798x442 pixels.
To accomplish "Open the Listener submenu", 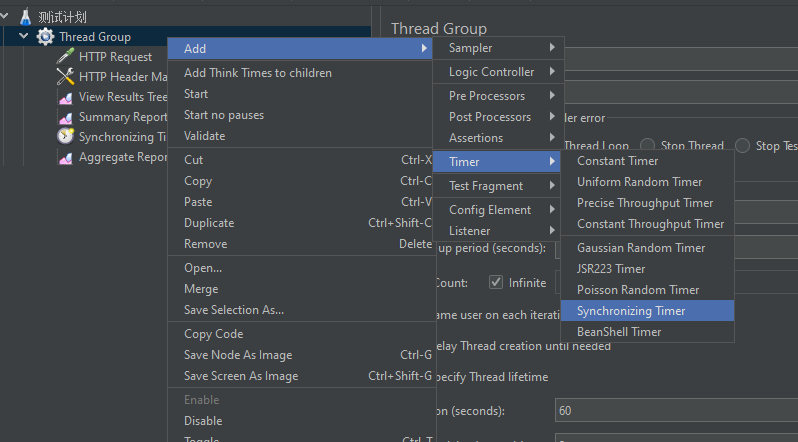I will coord(498,231).
